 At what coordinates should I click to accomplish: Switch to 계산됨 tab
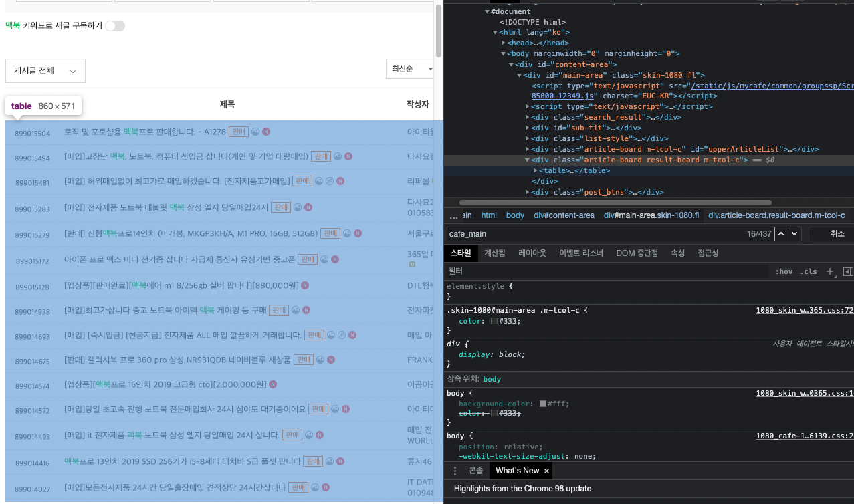[x=495, y=253]
